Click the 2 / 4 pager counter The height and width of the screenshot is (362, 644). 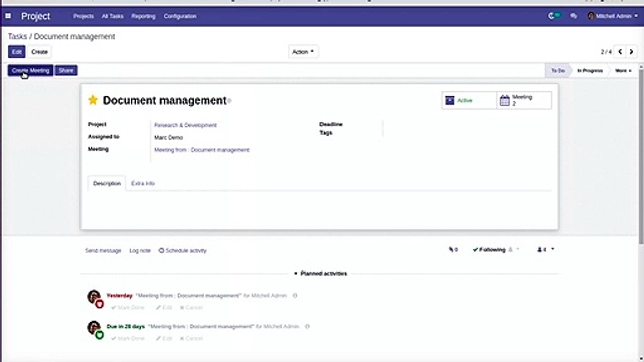coord(606,52)
